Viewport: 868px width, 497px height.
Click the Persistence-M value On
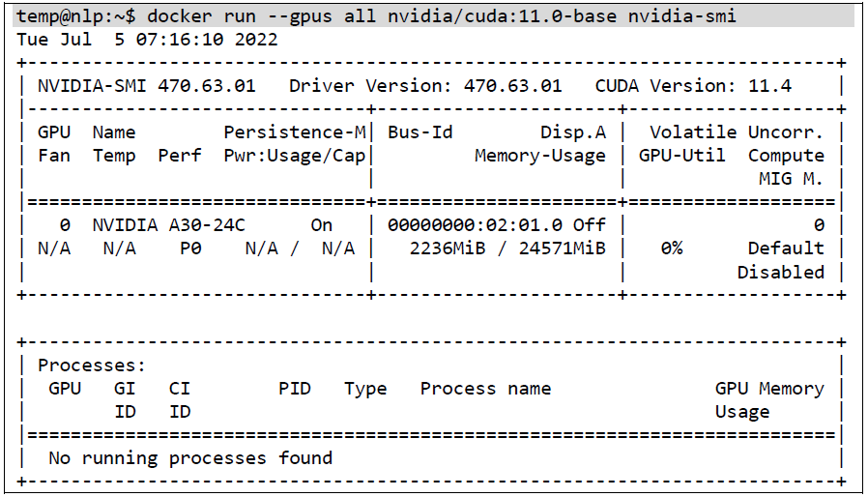click(322, 225)
